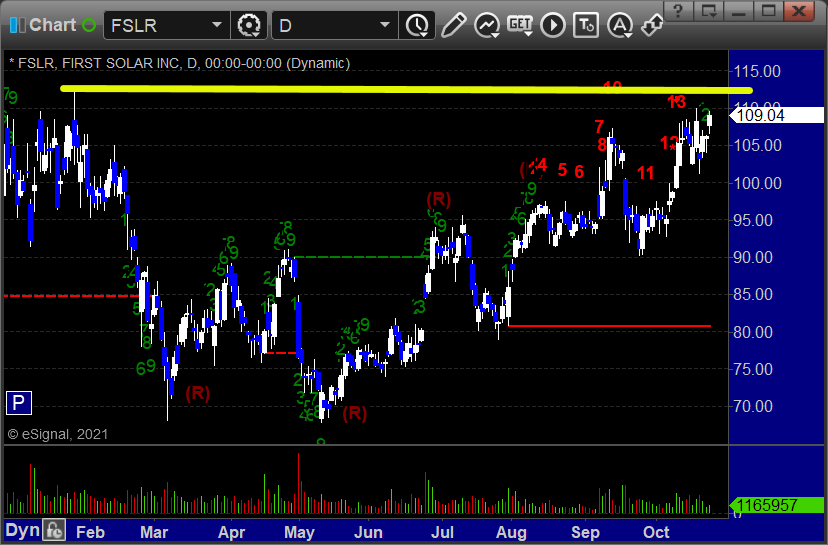Click the Chart window link icon
828x545 pixels.
click(17, 25)
